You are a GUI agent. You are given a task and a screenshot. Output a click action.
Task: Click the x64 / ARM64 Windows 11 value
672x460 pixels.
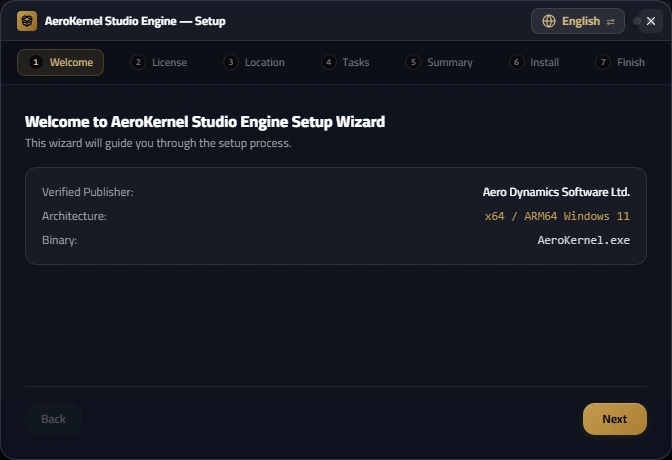point(557,216)
